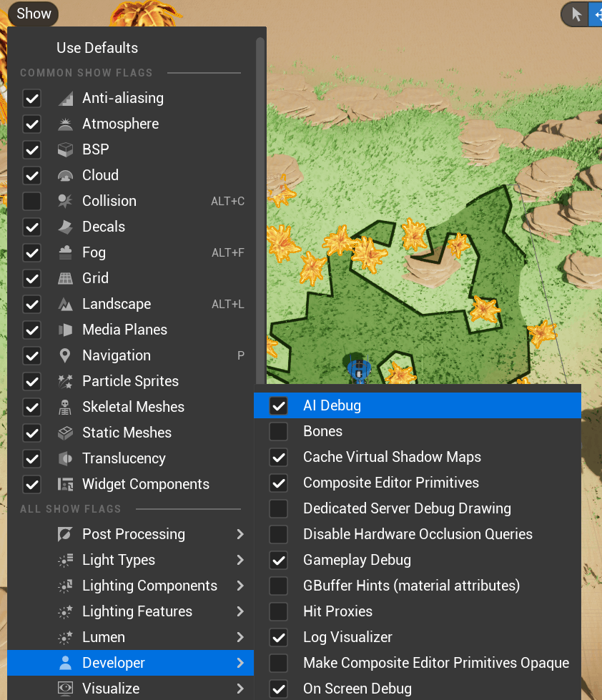Click the Cloud icon
The height and width of the screenshot is (700, 602).
66,175
